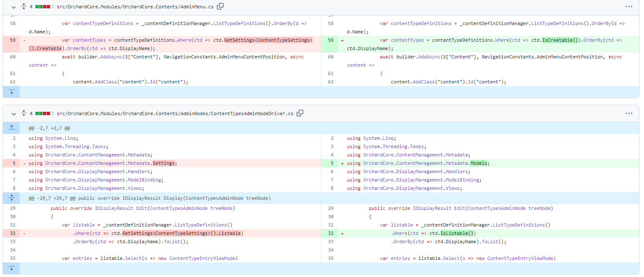The width and height of the screenshot is (644, 277).
Task: Click the ContentTypesAdminNodeDriver.cs file path text
Action: tap(175, 114)
